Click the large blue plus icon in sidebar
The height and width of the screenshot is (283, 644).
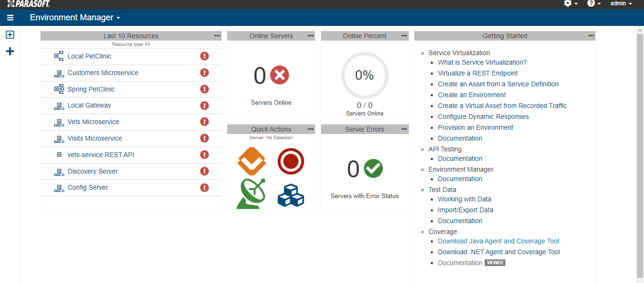[10, 51]
